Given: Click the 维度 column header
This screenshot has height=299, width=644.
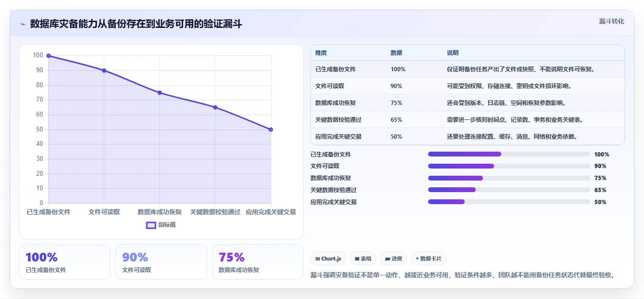Looking at the screenshot, I should pos(321,53).
